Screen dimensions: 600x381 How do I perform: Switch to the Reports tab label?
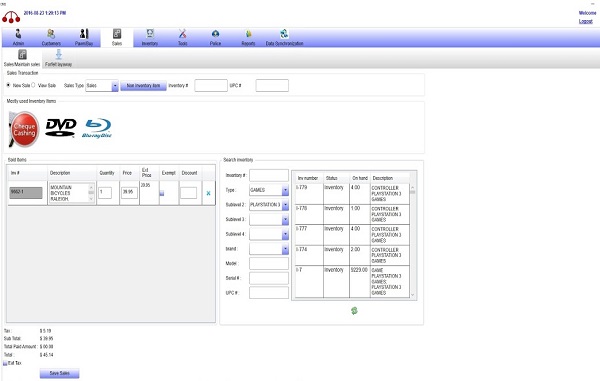(248, 44)
